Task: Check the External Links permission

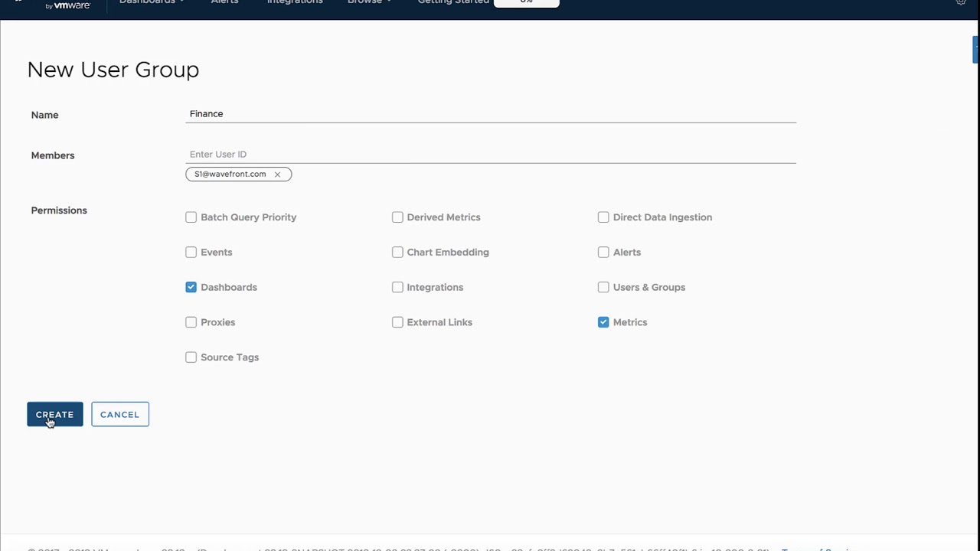Action: 397,322
